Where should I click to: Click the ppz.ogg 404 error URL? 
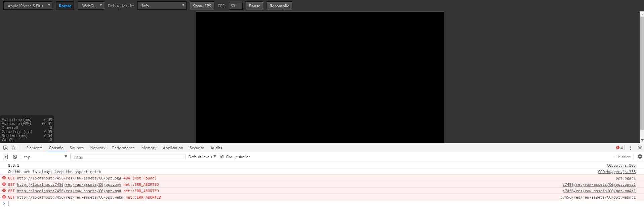pyautogui.click(x=69, y=178)
